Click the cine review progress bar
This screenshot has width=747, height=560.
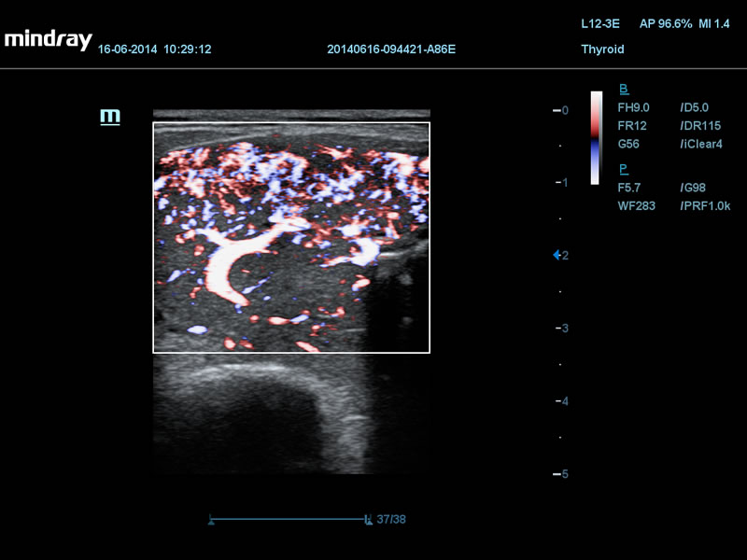click(289, 519)
